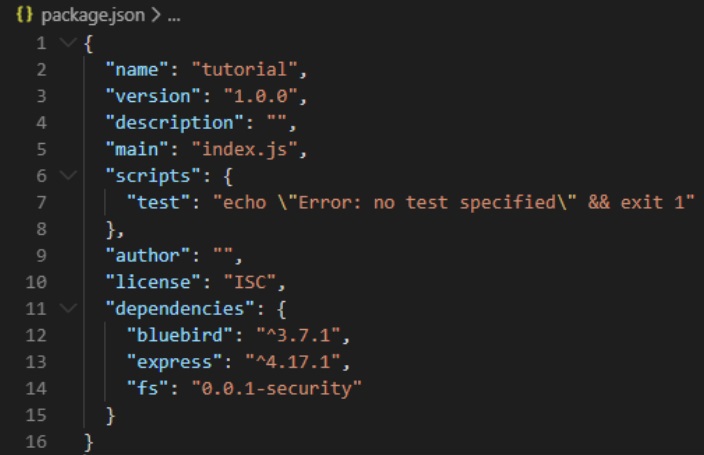
Task: Place cursor on the "name" key
Action: 136,70
